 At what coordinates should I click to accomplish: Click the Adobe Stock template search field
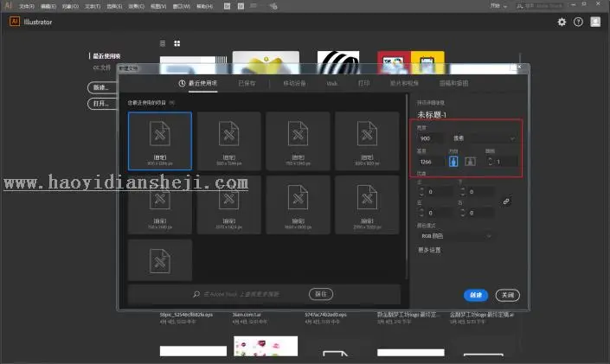(x=241, y=294)
